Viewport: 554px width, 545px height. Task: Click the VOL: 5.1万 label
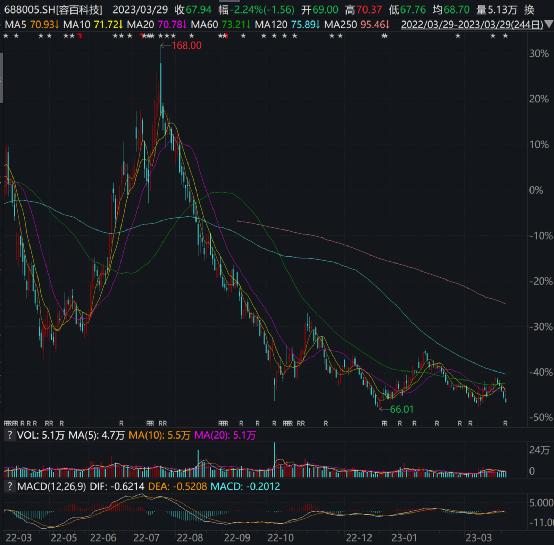[41, 435]
